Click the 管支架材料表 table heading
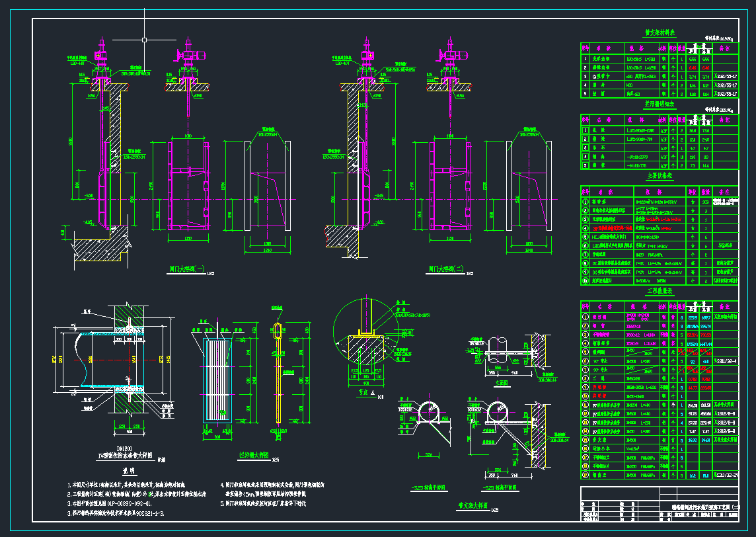Viewport: 756px width, 537px height. click(660, 33)
